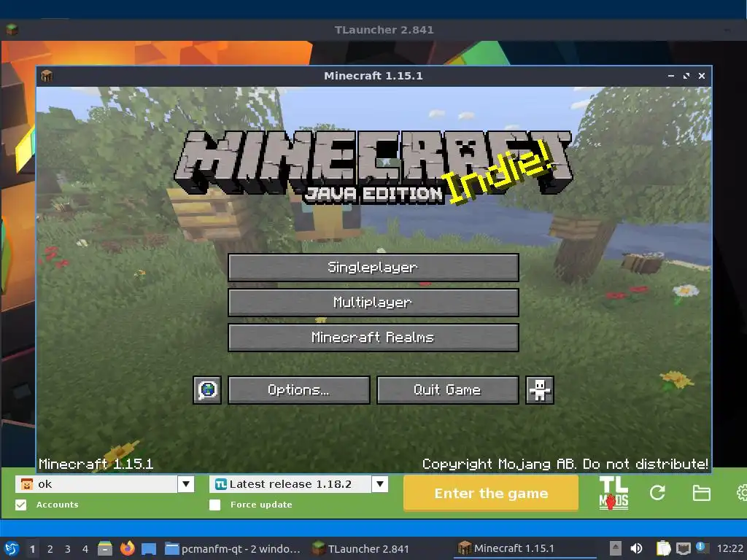
Task: Click the 'Force update' label text
Action: tap(261, 505)
